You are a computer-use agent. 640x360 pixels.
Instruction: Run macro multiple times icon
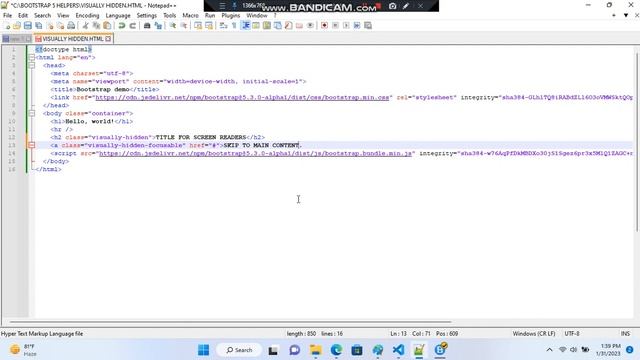(x=357, y=25)
